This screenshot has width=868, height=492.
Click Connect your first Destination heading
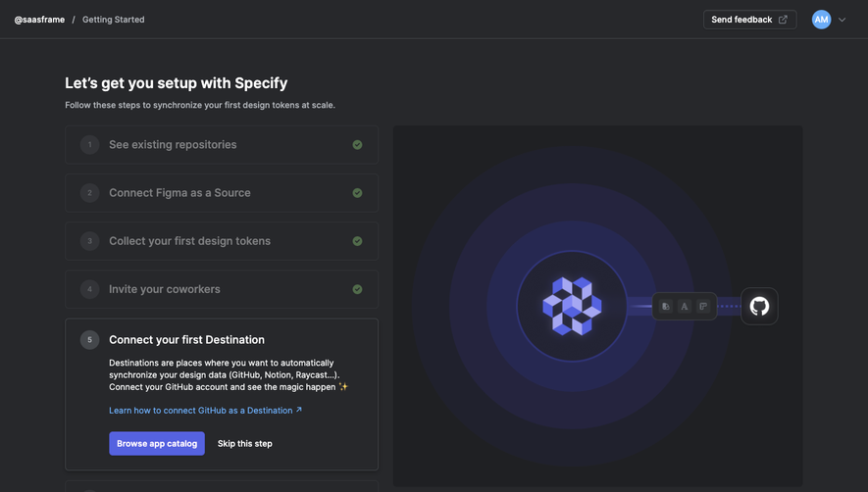point(186,340)
